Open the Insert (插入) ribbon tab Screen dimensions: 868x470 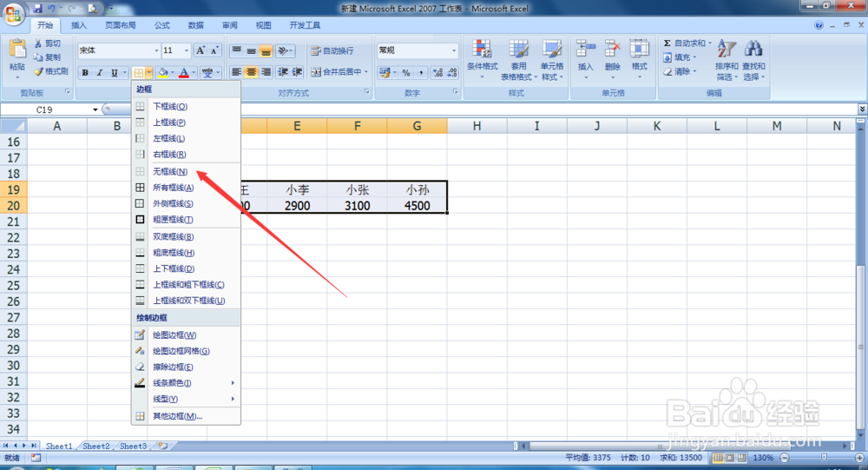(x=79, y=25)
